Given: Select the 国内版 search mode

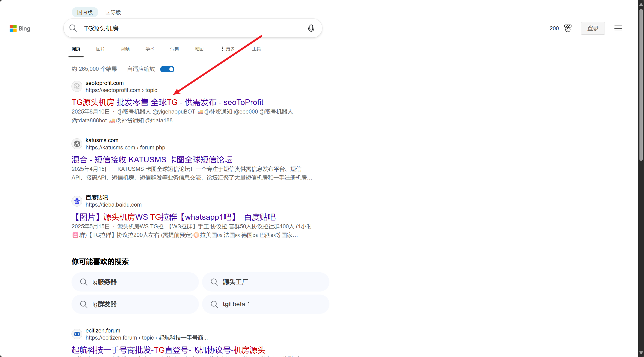Looking at the screenshot, I should click(85, 12).
